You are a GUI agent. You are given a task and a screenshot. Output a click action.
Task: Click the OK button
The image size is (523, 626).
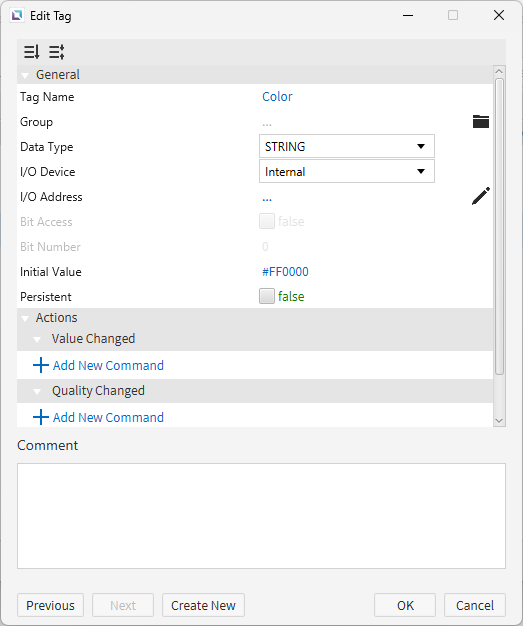coord(405,605)
